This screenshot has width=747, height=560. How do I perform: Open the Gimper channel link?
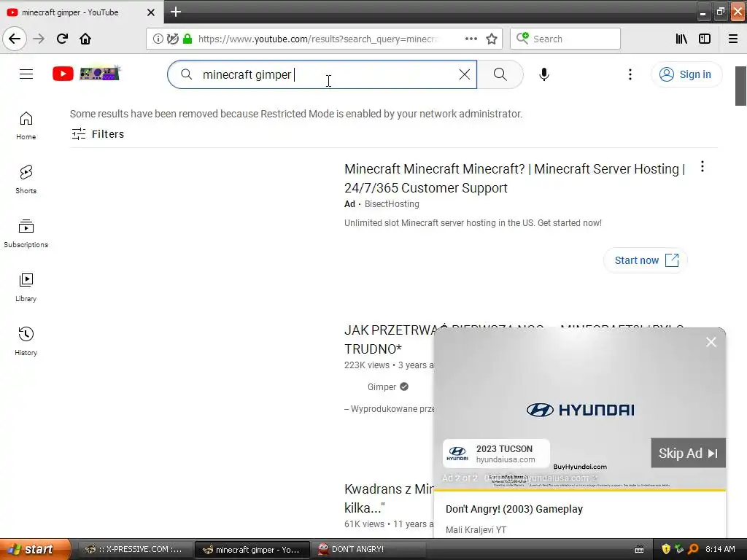pos(382,386)
